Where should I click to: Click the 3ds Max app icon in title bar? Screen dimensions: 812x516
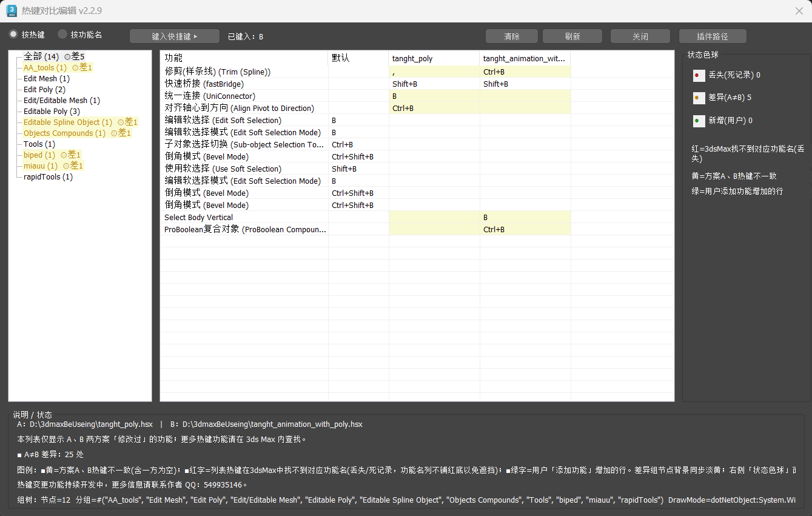[x=12, y=11]
